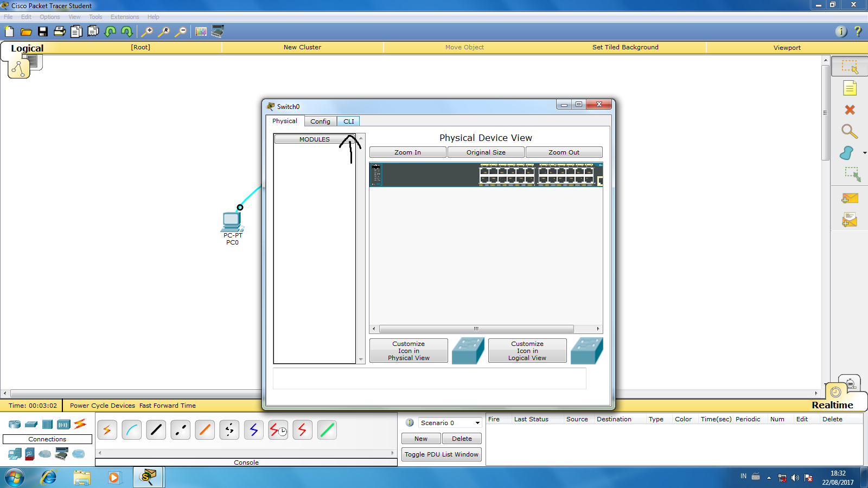Open the Scenario 0 dropdown
The width and height of the screenshot is (868, 488).
[x=476, y=422]
